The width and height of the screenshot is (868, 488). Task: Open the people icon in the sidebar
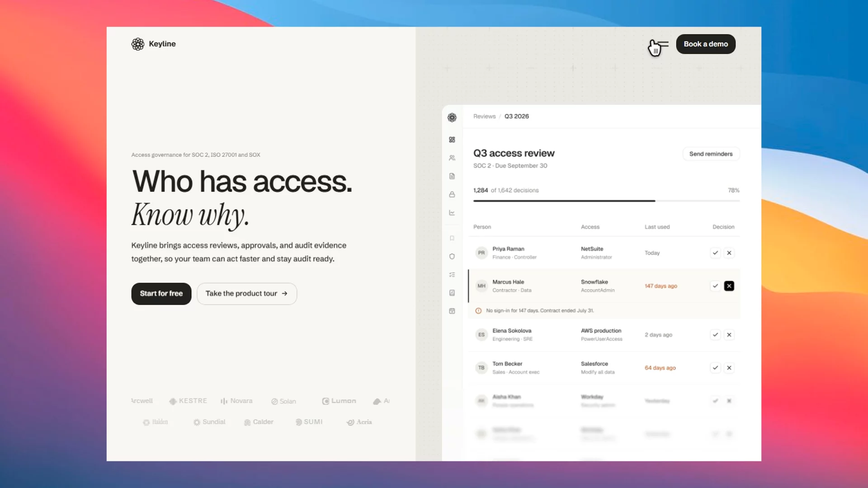[452, 158]
